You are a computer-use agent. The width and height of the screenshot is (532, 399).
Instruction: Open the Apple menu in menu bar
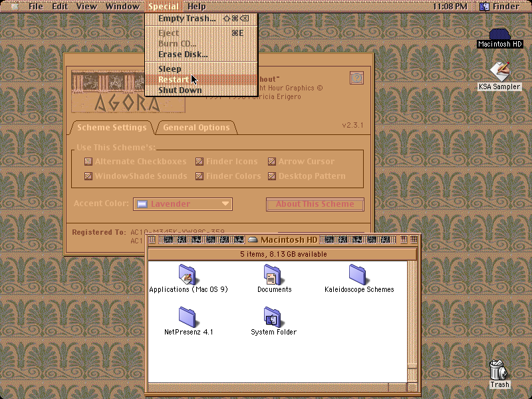pyautogui.click(x=15, y=7)
